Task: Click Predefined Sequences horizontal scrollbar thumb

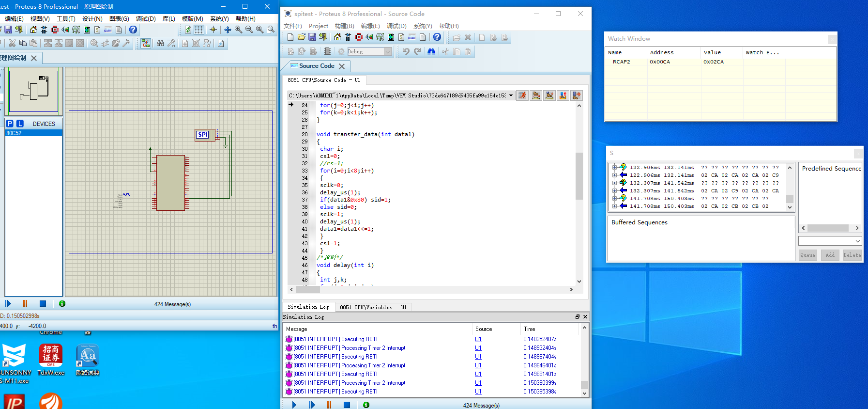Action: [x=828, y=228]
